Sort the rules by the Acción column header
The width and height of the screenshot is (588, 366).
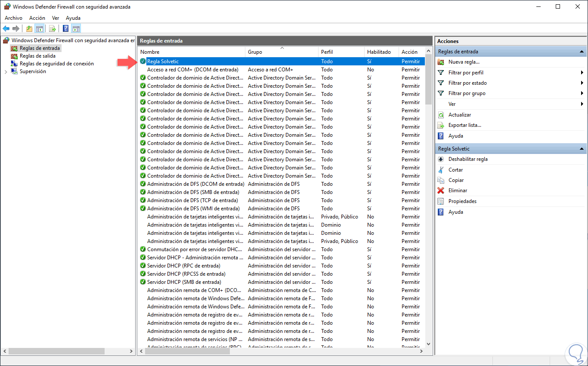(412, 52)
